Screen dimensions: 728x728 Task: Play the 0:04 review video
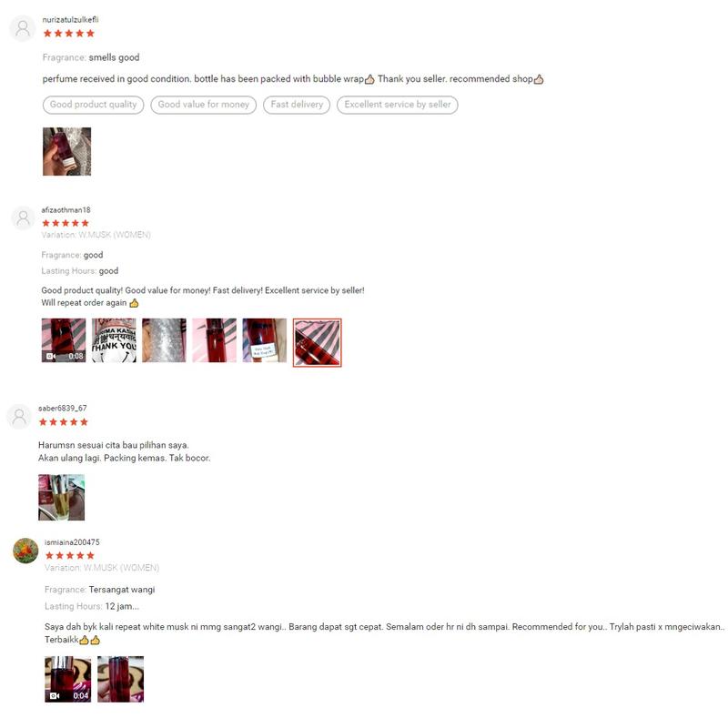[67, 679]
